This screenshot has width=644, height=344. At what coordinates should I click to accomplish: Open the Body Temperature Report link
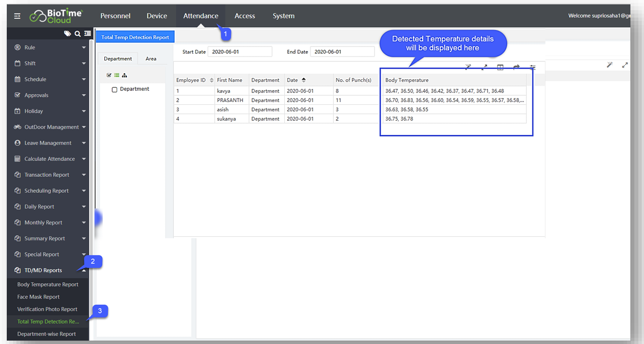[x=48, y=284]
